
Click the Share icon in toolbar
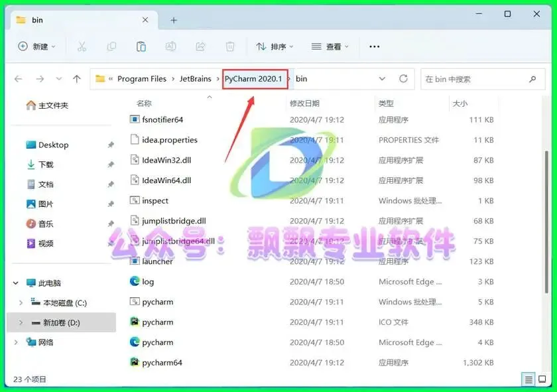pyautogui.click(x=200, y=46)
